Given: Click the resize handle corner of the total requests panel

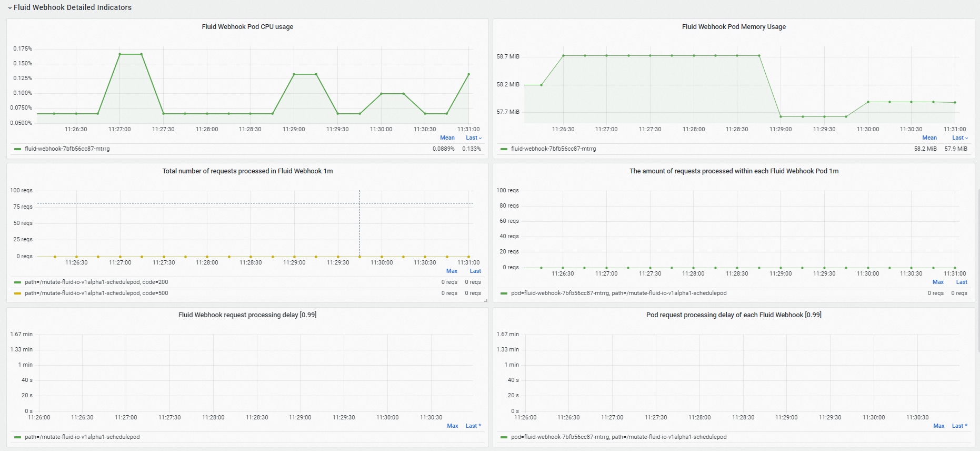Looking at the screenshot, I should pyautogui.click(x=486, y=301).
